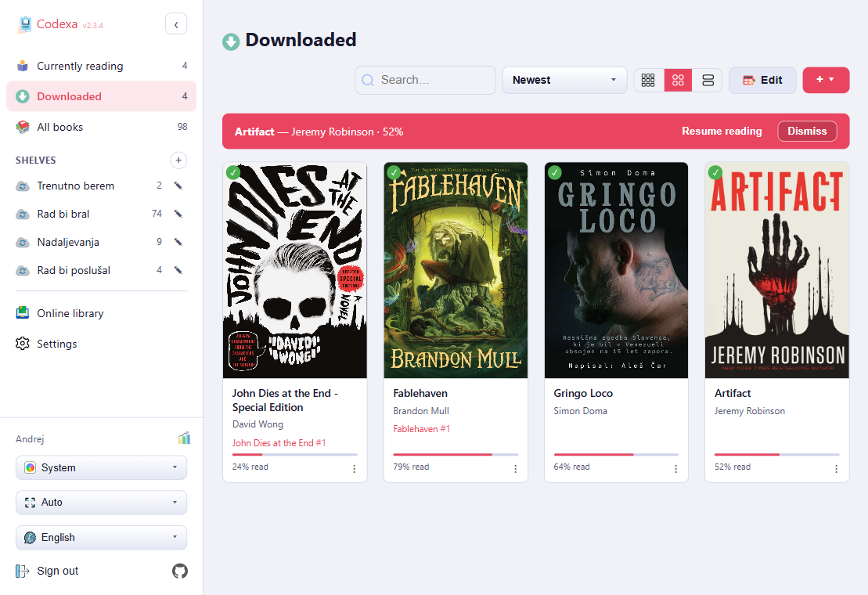Viewport: 868px width, 595px height.
Task: Click the Edit button
Action: 762,81
